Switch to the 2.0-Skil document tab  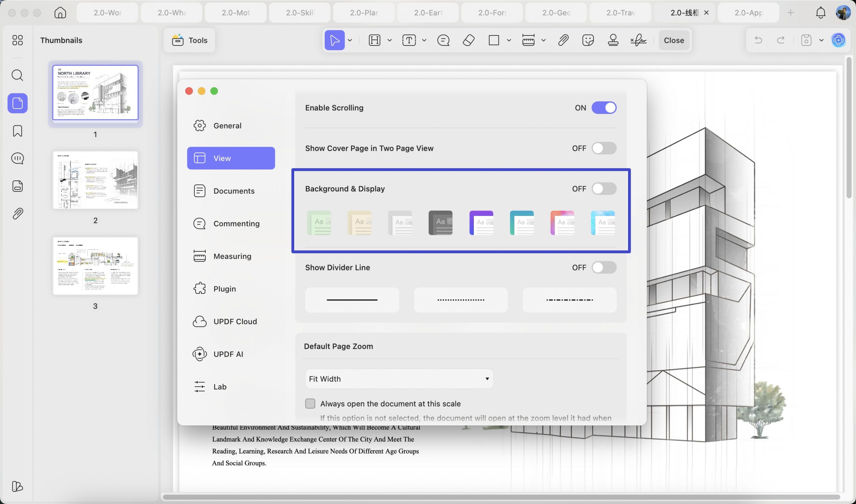point(300,13)
